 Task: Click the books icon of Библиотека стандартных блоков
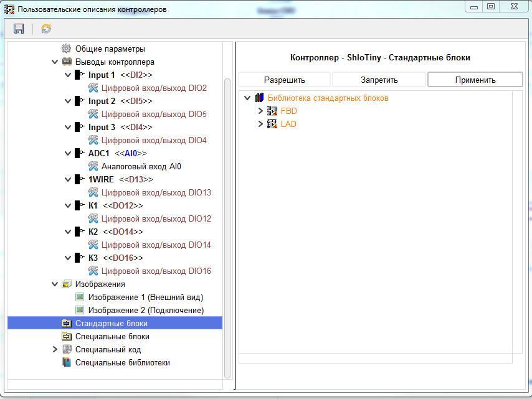point(260,98)
